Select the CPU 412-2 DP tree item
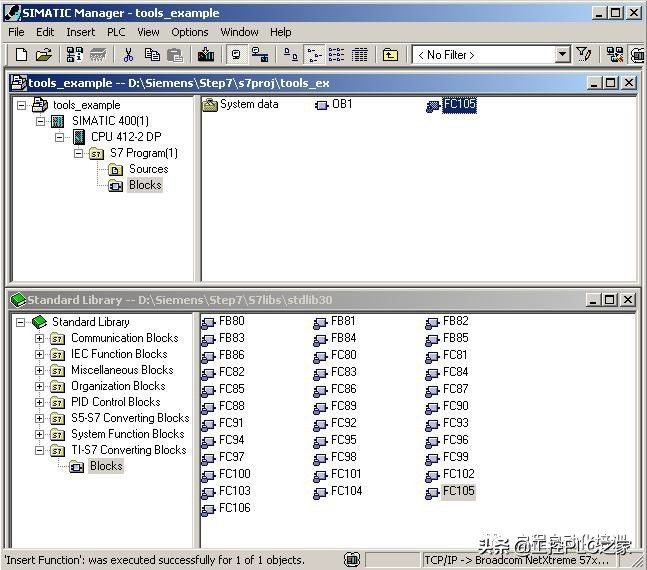The image size is (647, 570). click(125, 137)
